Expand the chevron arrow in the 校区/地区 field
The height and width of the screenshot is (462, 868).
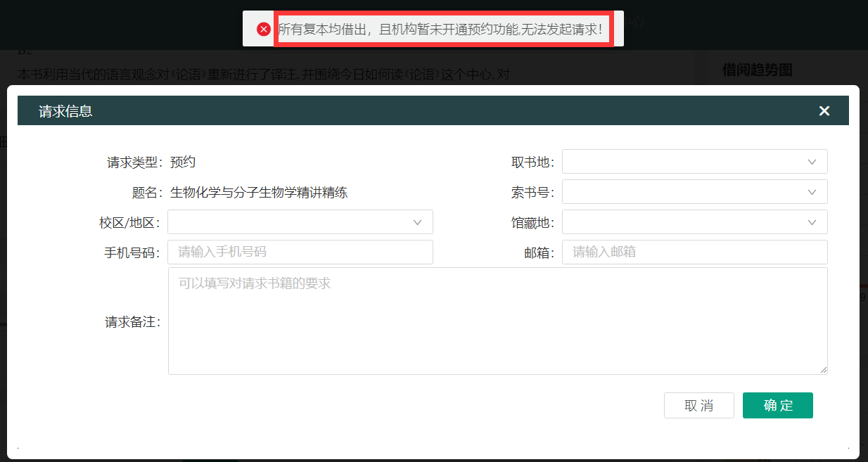pos(418,222)
